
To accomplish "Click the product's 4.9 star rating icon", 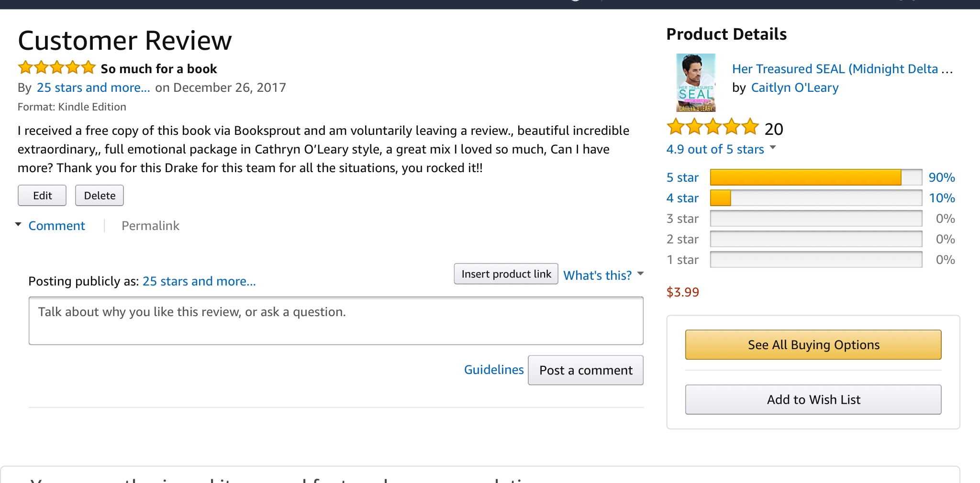I will tap(713, 128).
